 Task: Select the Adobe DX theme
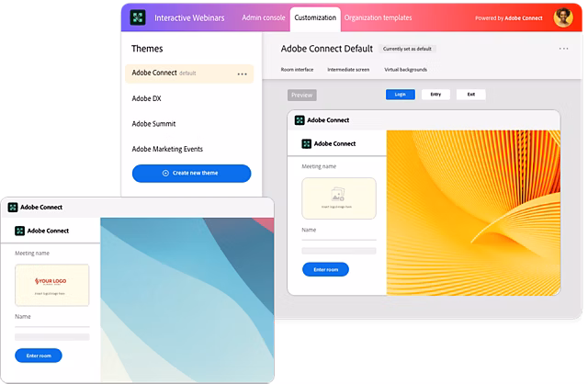point(147,98)
